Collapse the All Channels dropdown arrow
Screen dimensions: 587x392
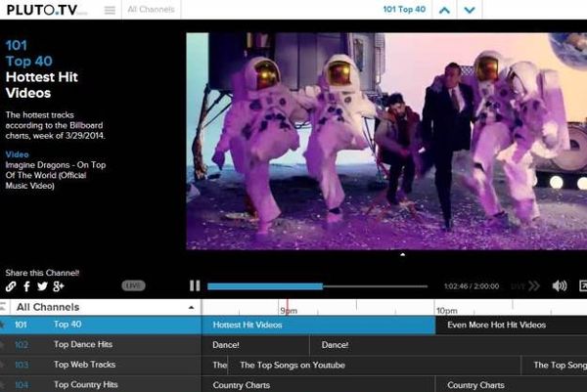[192, 308]
